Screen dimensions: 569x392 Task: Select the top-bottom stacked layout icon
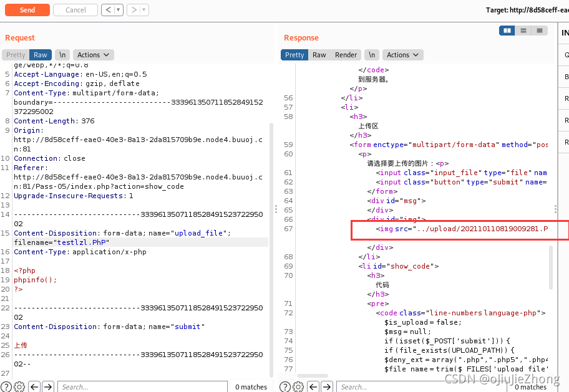coord(523,31)
